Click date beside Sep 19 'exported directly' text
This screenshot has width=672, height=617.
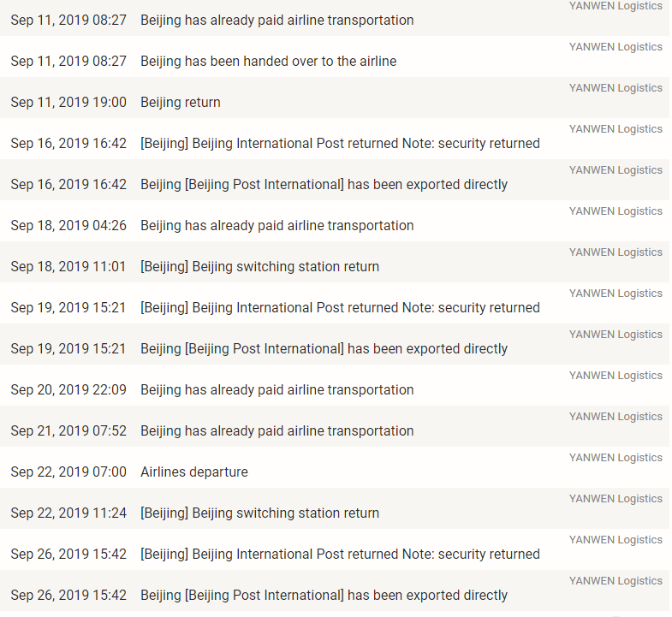point(68,349)
